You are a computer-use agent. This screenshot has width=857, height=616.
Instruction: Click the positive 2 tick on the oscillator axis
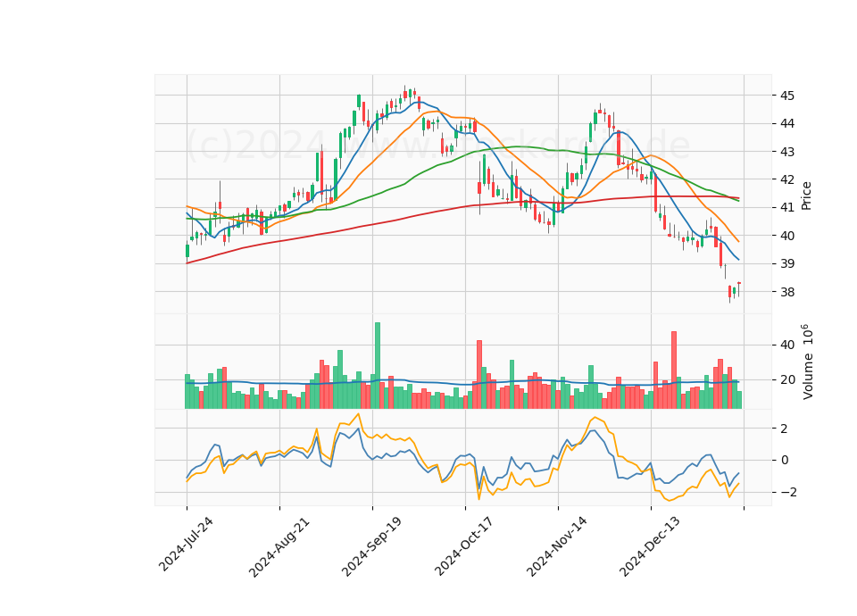(785, 429)
